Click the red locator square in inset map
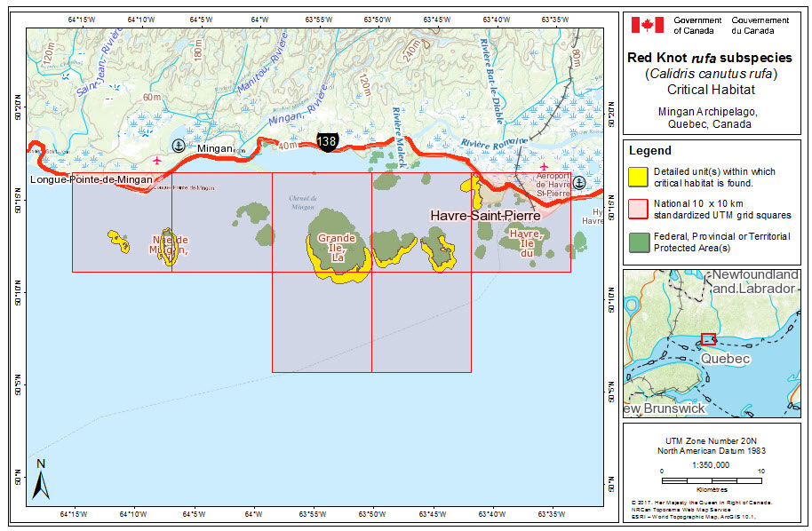Image resolution: width=812 pixels, height=531 pixels. point(708,339)
